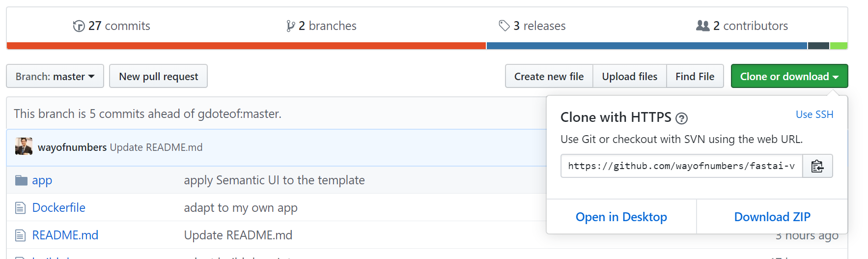Click the Dockerfile file icon

coord(20,208)
